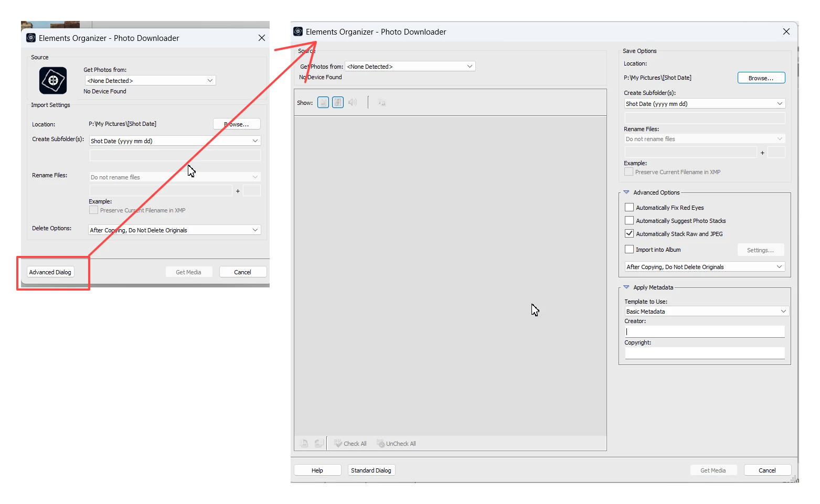This screenshot has height=504, width=820.
Task: Click Help button in advanced dialog
Action: [317, 470]
